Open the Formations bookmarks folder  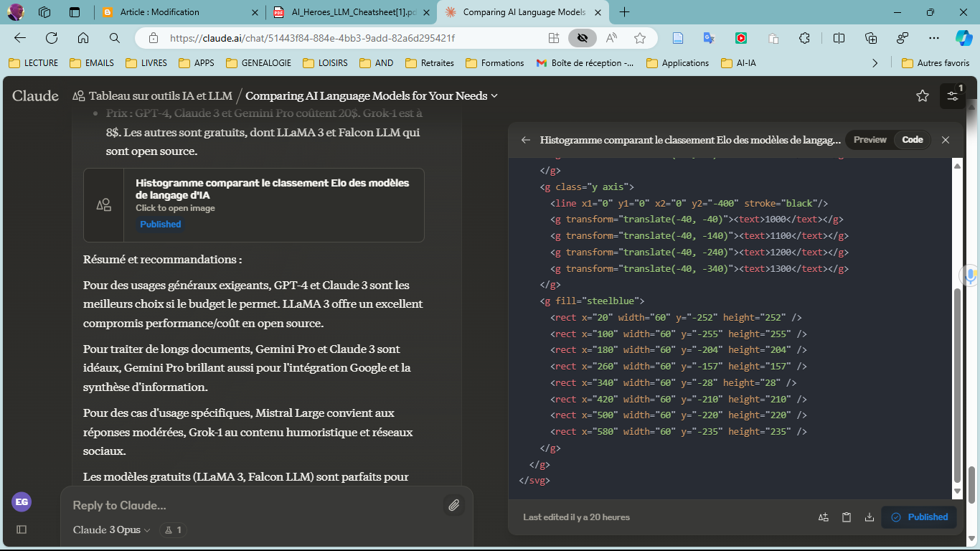(x=494, y=63)
